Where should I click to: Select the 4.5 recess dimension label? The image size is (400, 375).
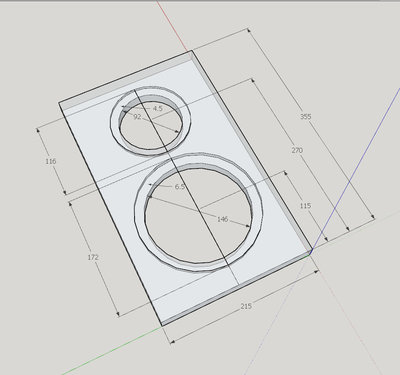[x=158, y=108]
